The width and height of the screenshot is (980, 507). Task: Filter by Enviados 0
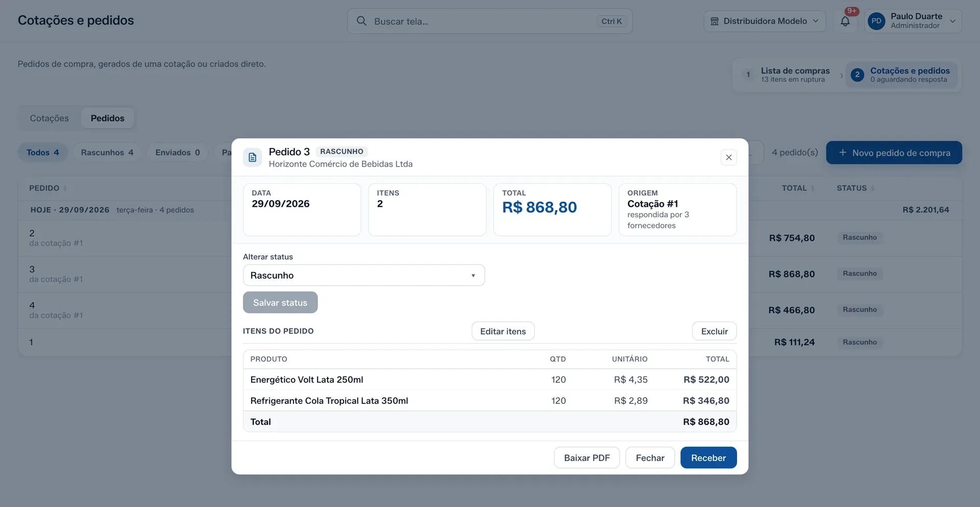(178, 152)
